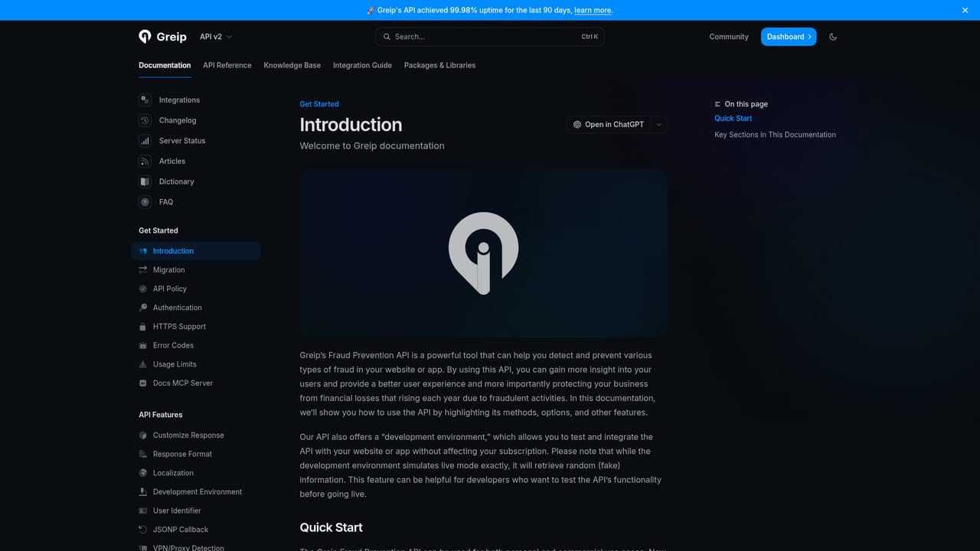
Task: Click the Greip logo banner image
Action: coord(483,253)
